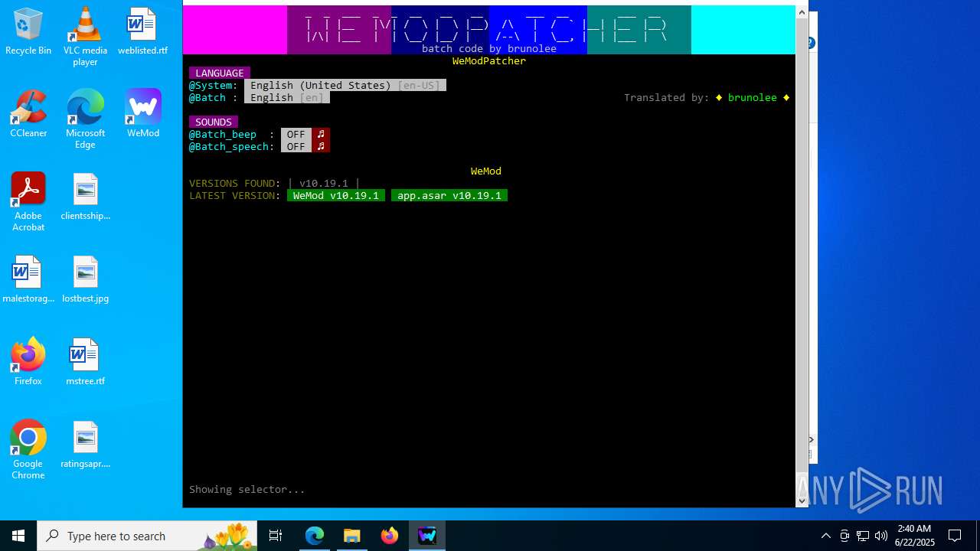Viewport: 980px width, 551px height.
Task: Click the English (United States) system language
Action: click(345, 85)
